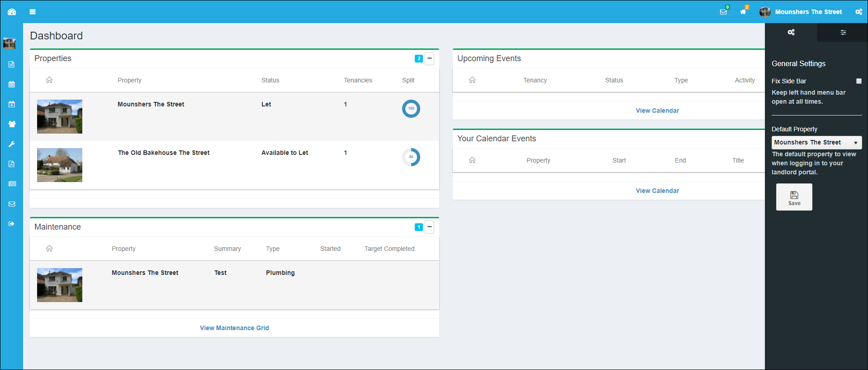Click the dashboard gauge logo icon
The width and height of the screenshot is (868, 370).
pyautogui.click(x=12, y=12)
